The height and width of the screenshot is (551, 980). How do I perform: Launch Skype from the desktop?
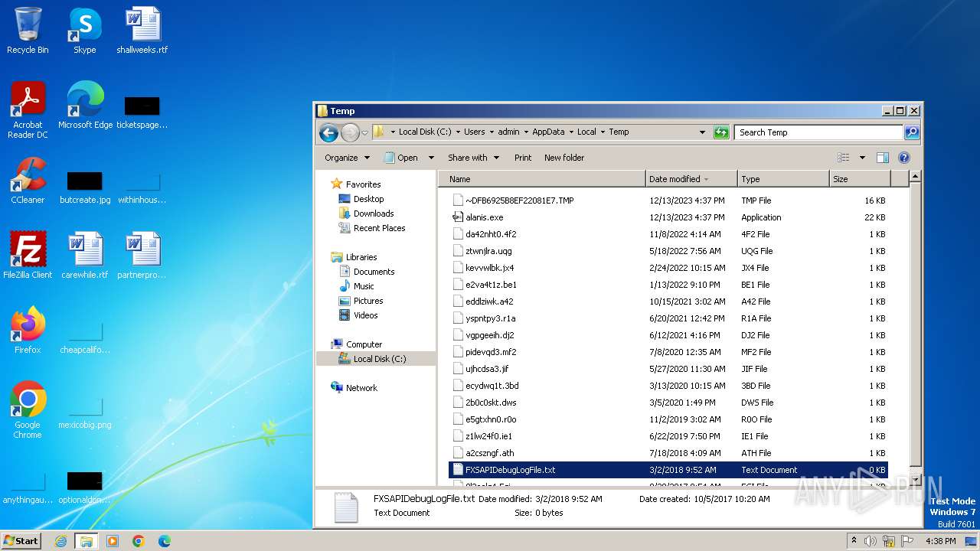point(84,31)
